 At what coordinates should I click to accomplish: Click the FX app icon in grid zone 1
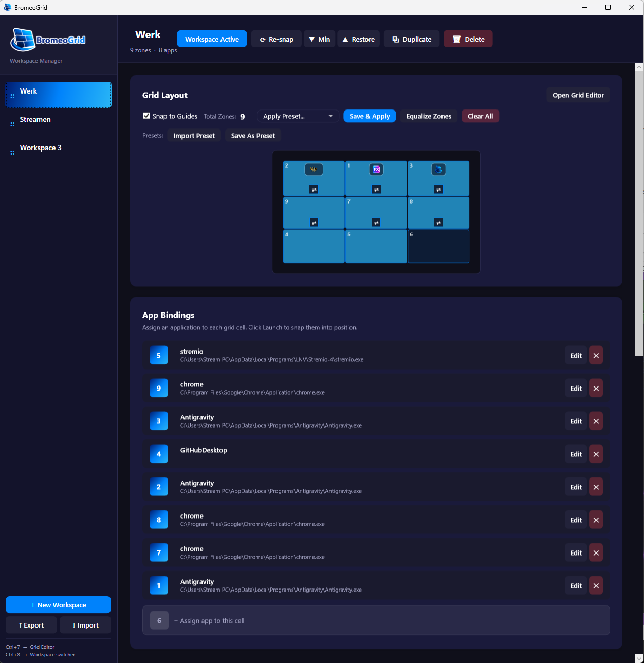point(376,169)
